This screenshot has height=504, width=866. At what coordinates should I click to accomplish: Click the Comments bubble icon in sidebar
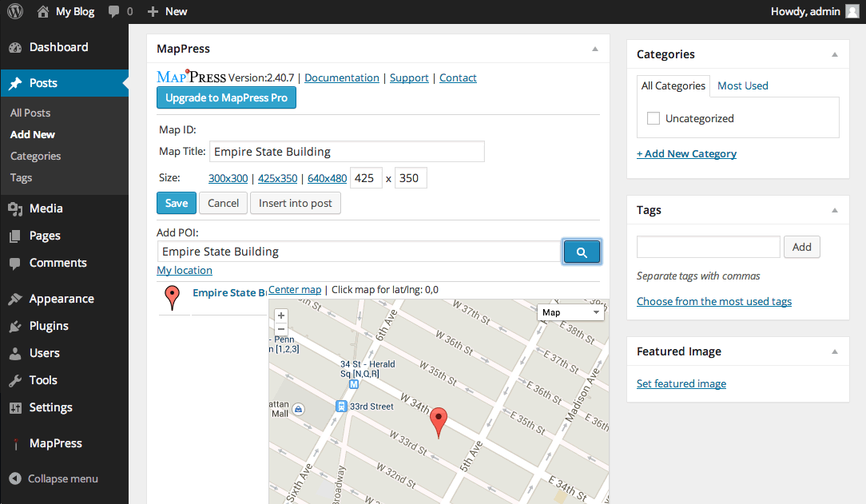(15, 264)
